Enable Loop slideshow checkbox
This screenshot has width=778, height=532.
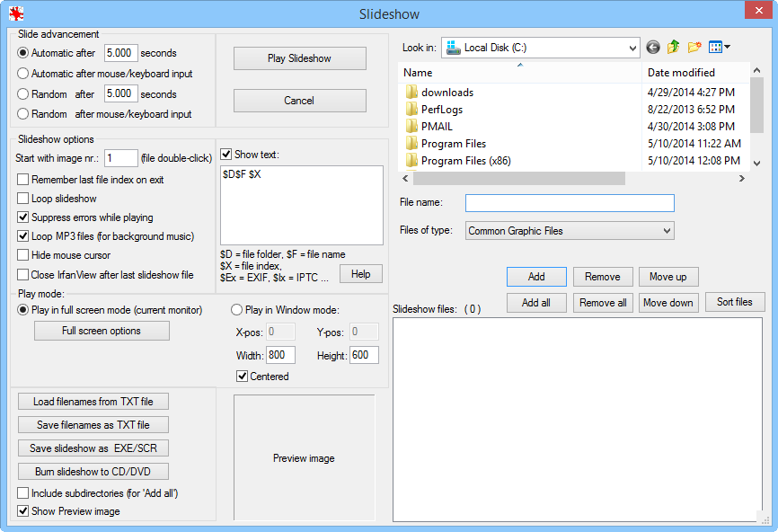[x=23, y=199]
